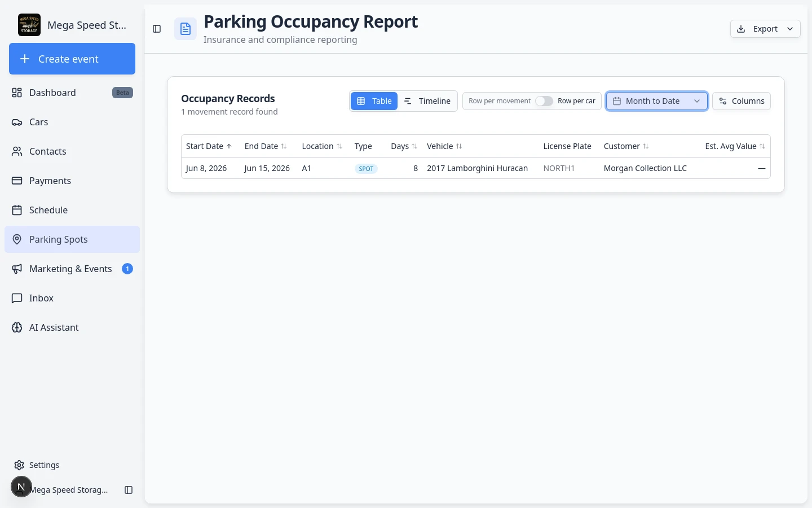The width and height of the screenshot is (812, 508).
Task: Click the Cars sidebar icon
Action: coord(17,122)
